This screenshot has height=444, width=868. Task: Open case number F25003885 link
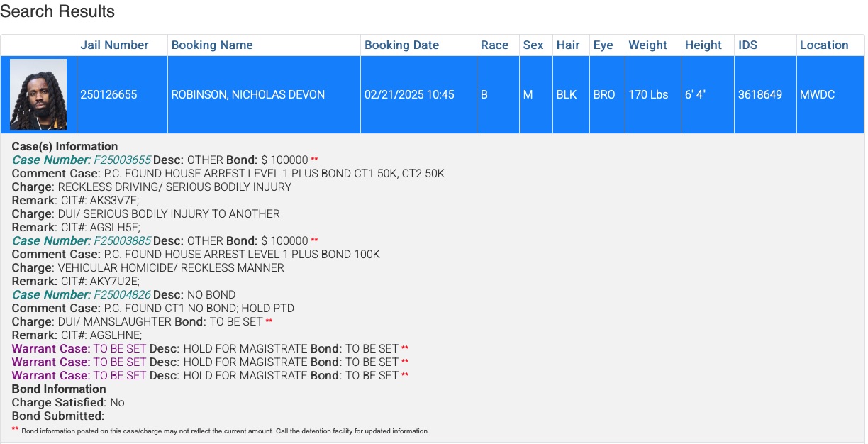pyautogui.click(x=123, y=241)
